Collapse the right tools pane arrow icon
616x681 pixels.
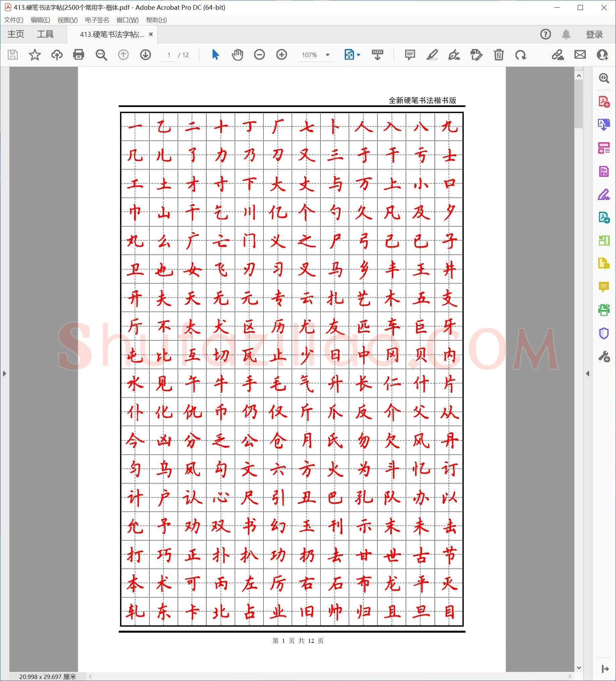[x=605, y=669]
